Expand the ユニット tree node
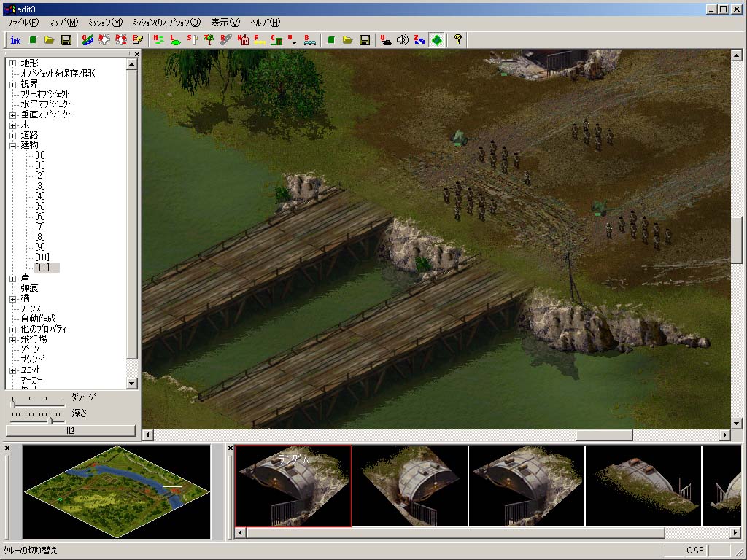Viewport: 747px width, 560px height. tap(13, 370)
